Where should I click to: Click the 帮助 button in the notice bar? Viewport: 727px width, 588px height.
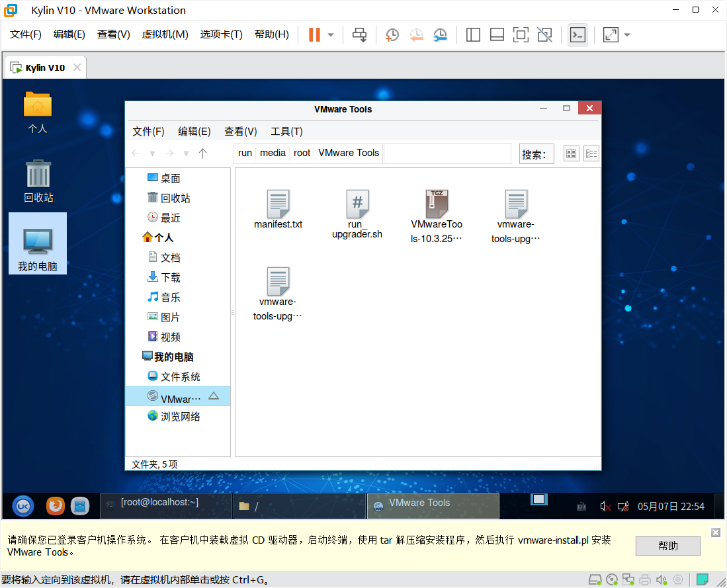click(667, 546)
